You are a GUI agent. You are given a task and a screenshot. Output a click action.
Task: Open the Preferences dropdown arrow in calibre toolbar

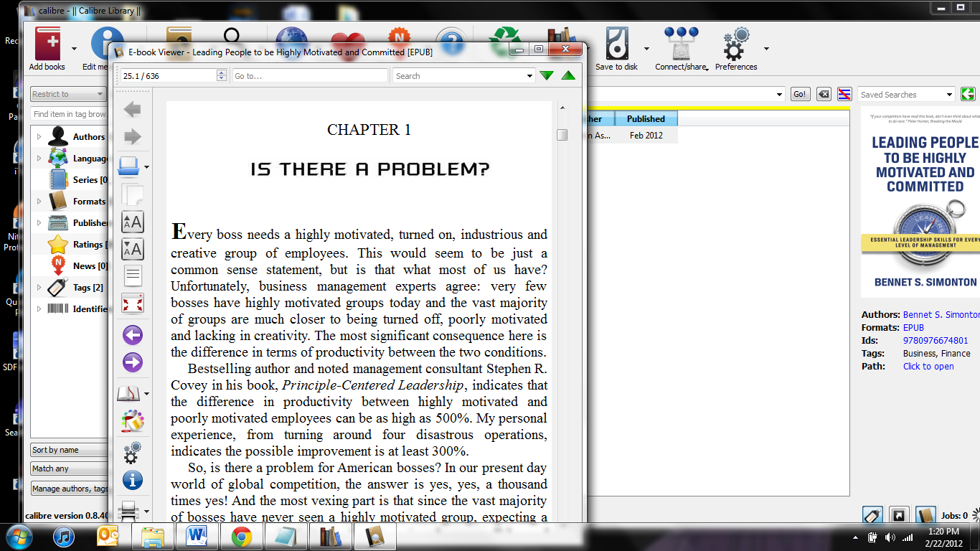pos(766,49)
